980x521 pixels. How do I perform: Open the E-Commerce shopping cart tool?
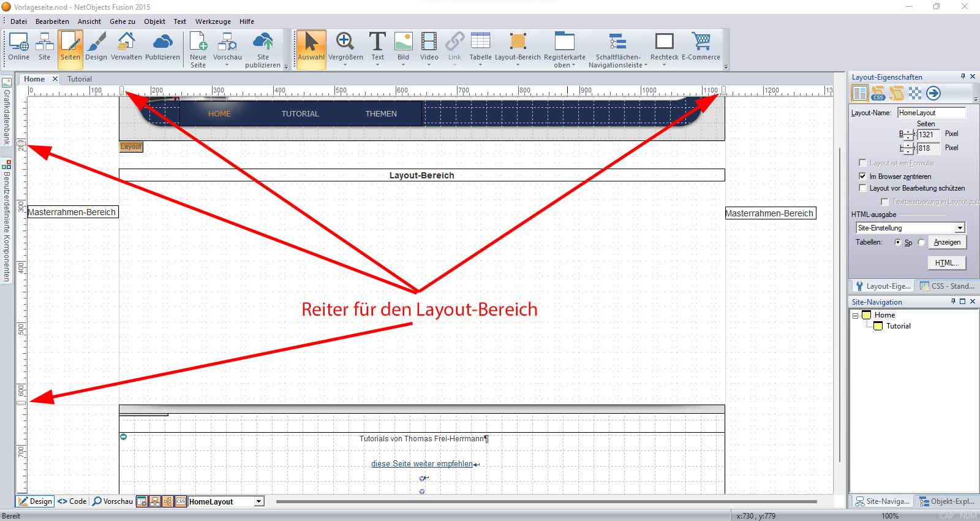pyautogui.click(x=701, y=47)
